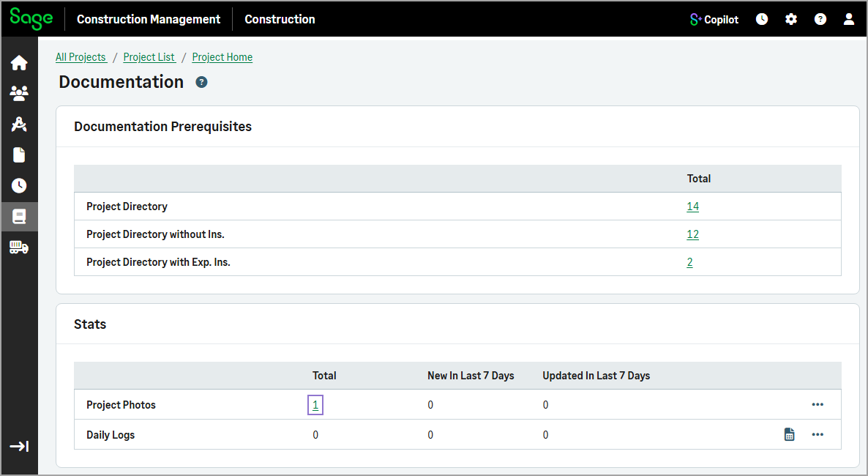This screenshot has height=476, width=868.
Task: Open Project Photos more options menu
Action: coord(818,404)
